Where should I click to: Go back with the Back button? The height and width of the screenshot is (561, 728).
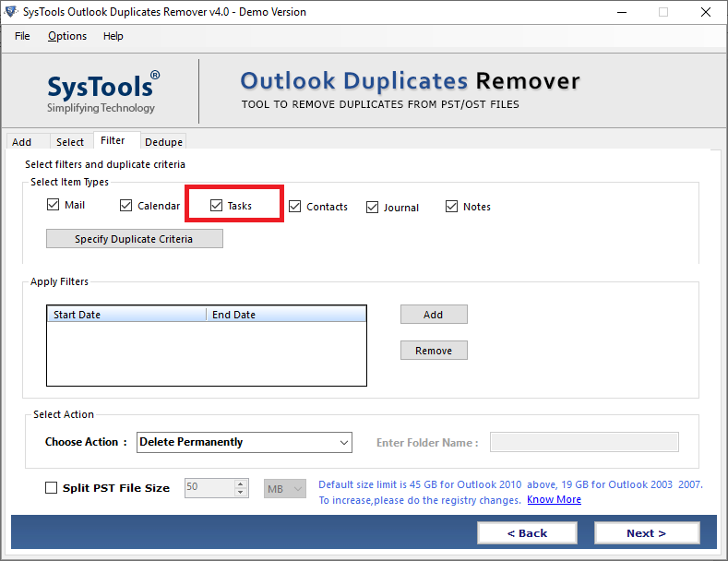[527, 533]
